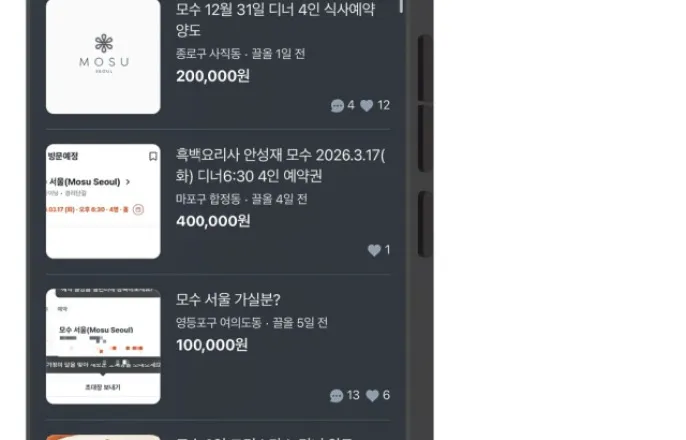Tap chat bubble icon on 200,000원 listing
This screenshot has height=440, width=686.
click(x=337, y=106)
